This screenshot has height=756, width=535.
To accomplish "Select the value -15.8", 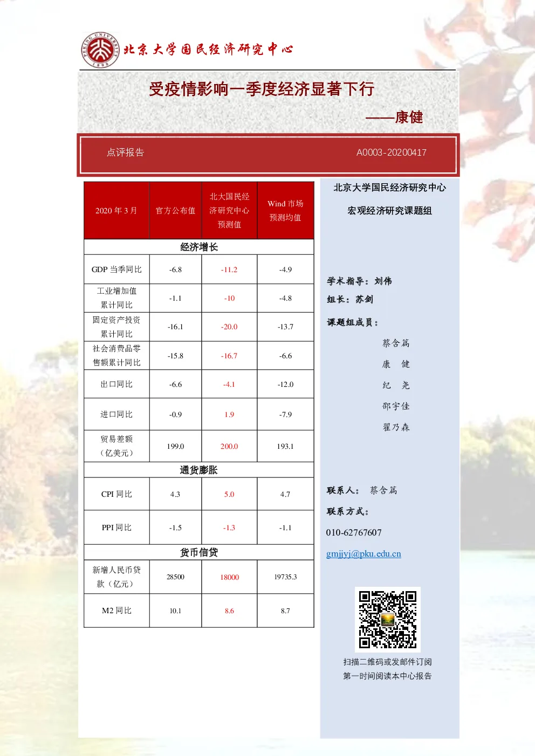I will point(175,356).
